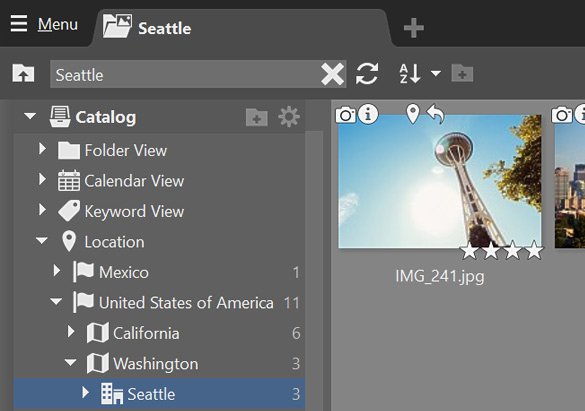This screenshot has width=585, height=411.
Task: Add folder to Catalog icon
Action: [257, 117]
